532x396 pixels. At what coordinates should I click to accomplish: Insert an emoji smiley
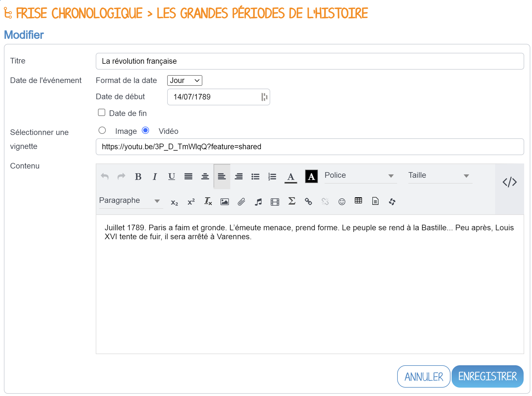coord(342,201)
